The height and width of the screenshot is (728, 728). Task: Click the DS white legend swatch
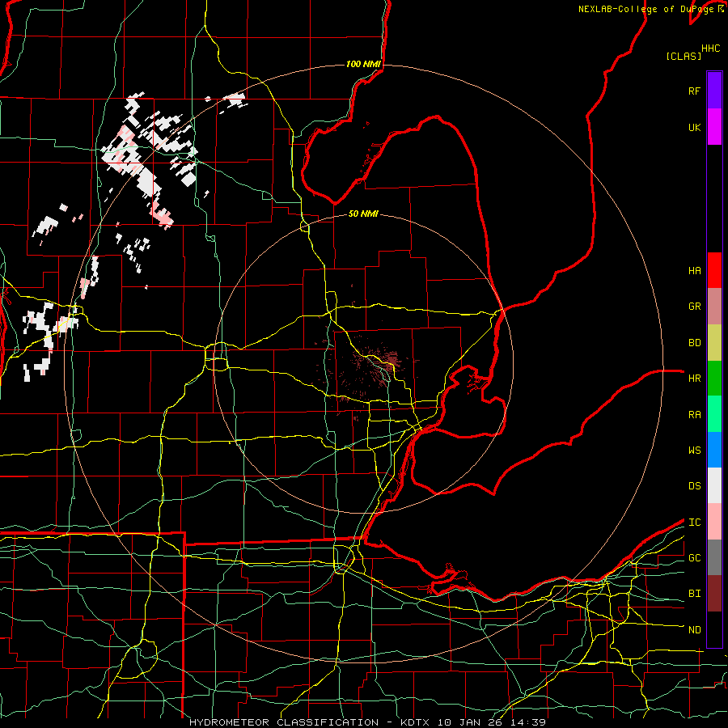[714, 485]
